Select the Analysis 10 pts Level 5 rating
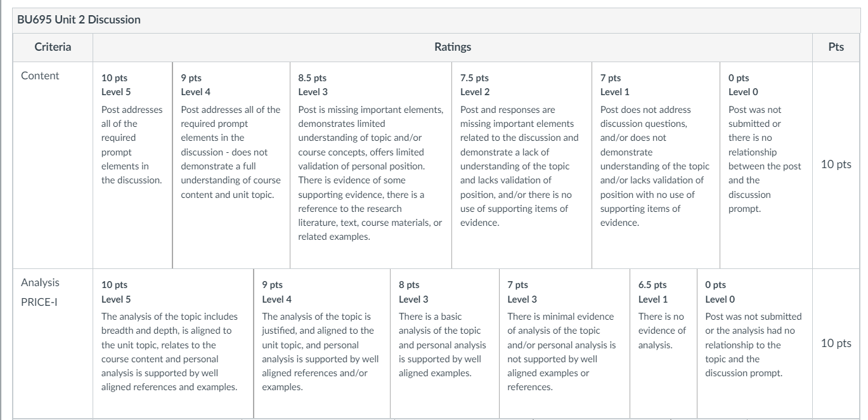868x420 pixels. [x=173, y=343]
